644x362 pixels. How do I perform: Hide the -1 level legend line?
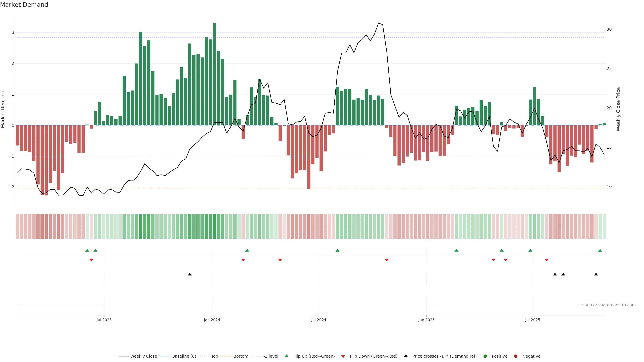coord(271,356)
